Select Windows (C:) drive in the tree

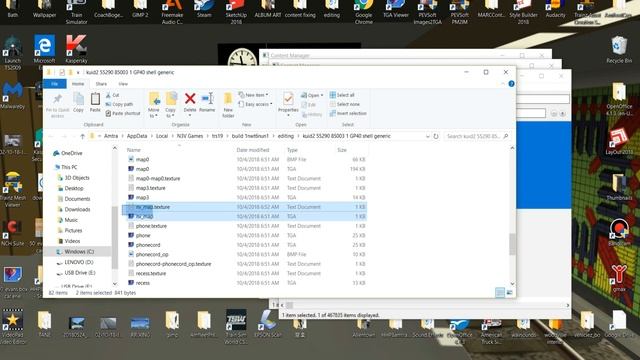point(75,252)
